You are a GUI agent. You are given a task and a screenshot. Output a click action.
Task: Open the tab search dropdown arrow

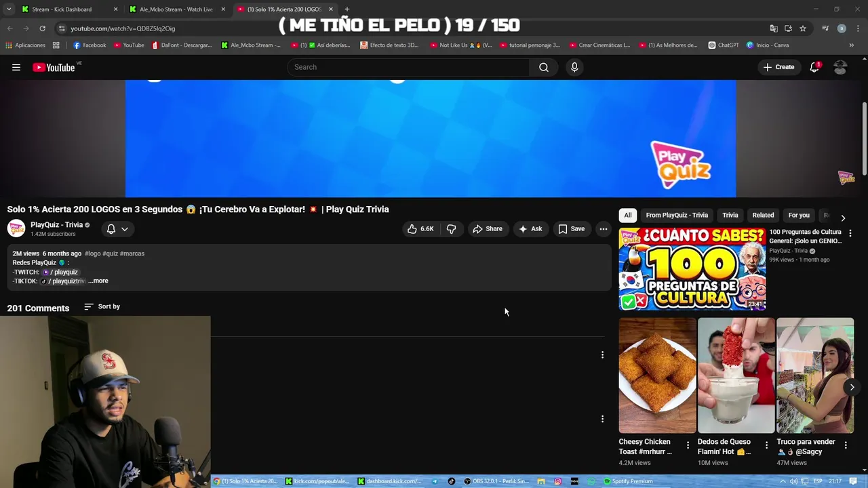coord(8,9)
